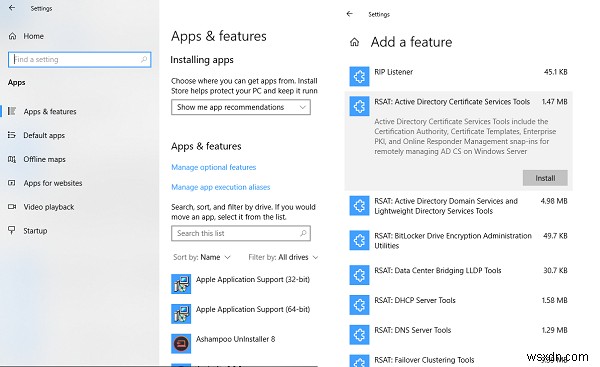Click the search magnifier in Find a setting
Viewport: 600px width, 367px height.
144,59
